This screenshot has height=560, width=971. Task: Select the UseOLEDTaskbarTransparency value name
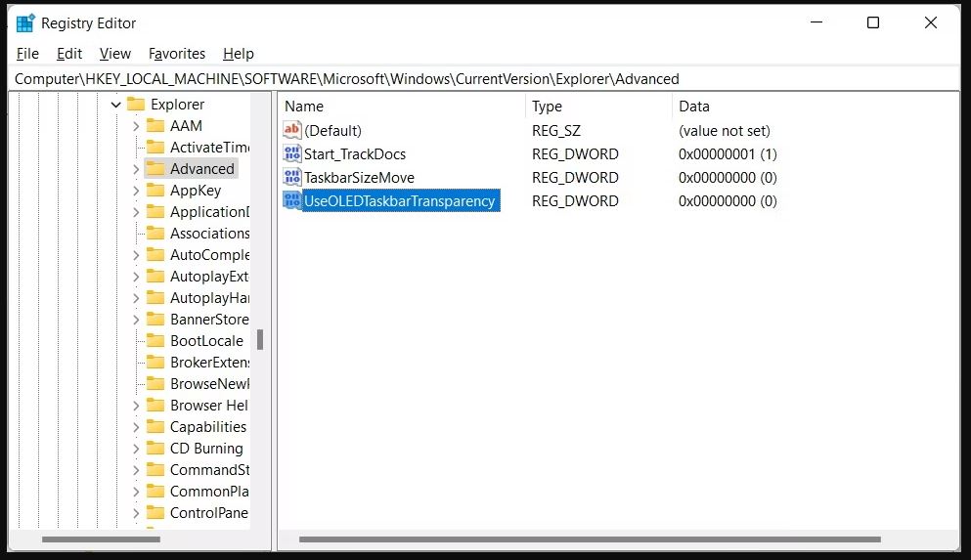click(x=400, y=200)
